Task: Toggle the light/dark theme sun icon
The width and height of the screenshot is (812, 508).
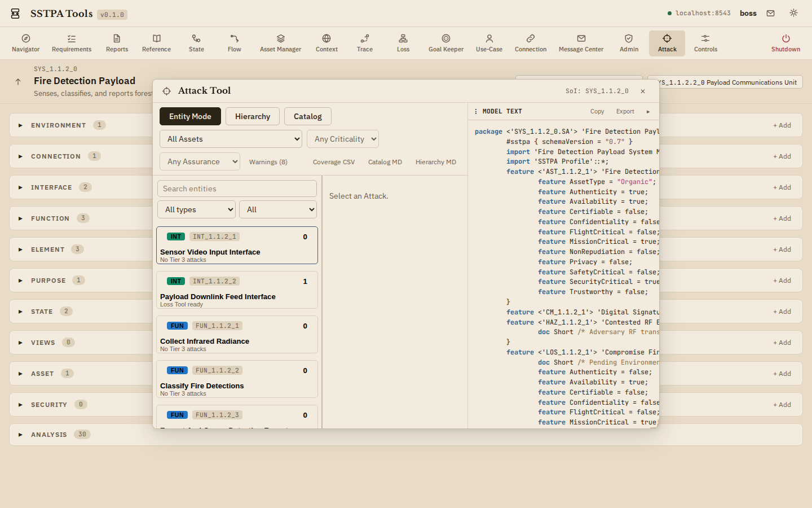Action: [793, 13]
